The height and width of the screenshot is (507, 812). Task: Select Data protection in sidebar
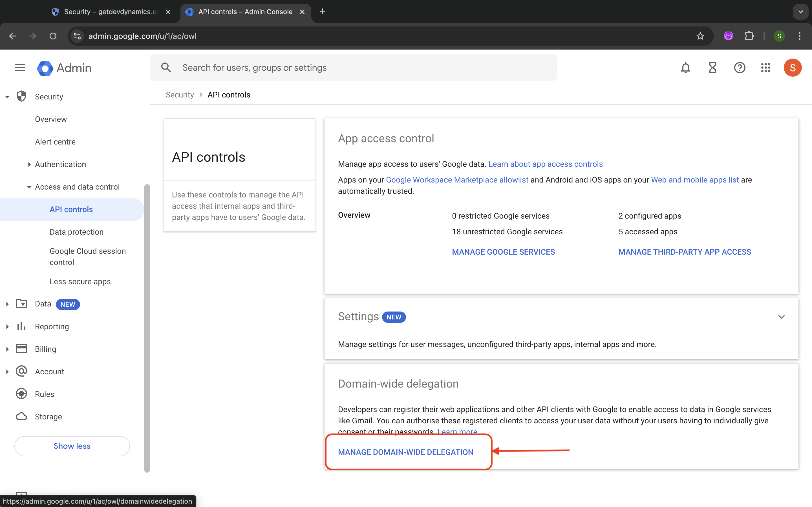click(76, 232)
